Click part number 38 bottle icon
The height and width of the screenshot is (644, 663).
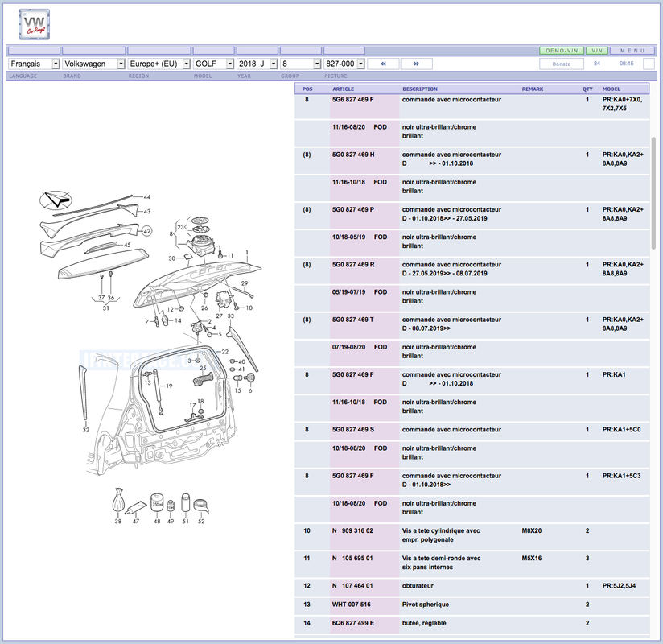point(118,500)
